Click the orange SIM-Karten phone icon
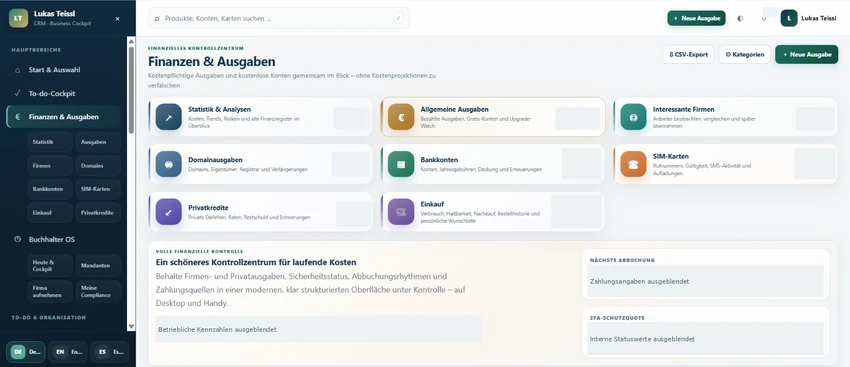This screenshot has width=850, height=367. [633, 164]
